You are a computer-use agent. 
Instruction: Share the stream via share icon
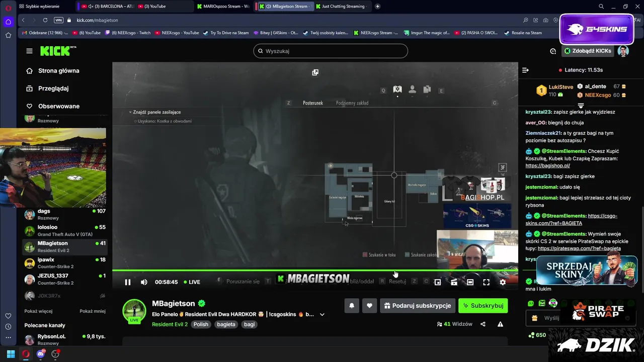[x=483, y=324]
